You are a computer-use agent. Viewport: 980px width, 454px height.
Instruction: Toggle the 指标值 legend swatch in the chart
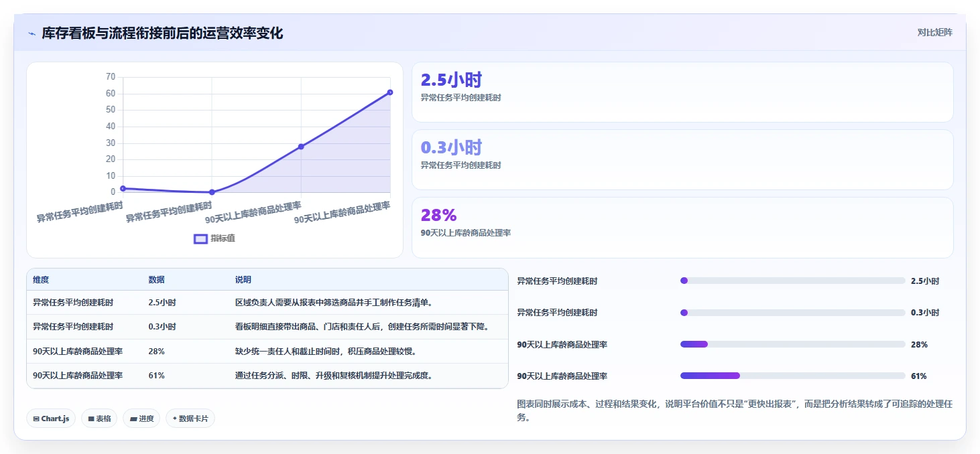tap(200, 238)
